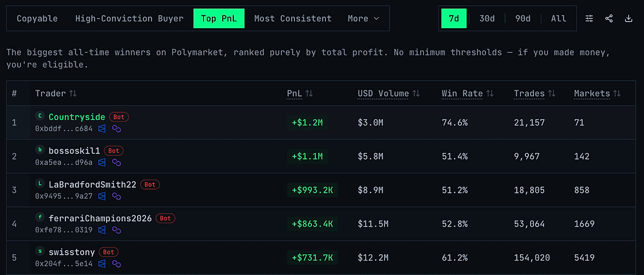This screenshot has height=275, width=644.
Task: Click the purple chain icon for LaBradfordSmith22
Action: click(x=116, y=197)
